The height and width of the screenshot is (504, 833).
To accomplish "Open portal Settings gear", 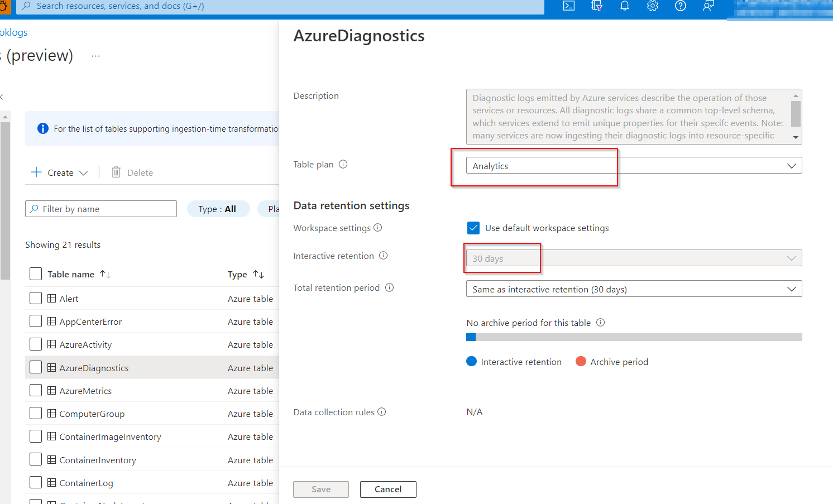I will (652, 6).
